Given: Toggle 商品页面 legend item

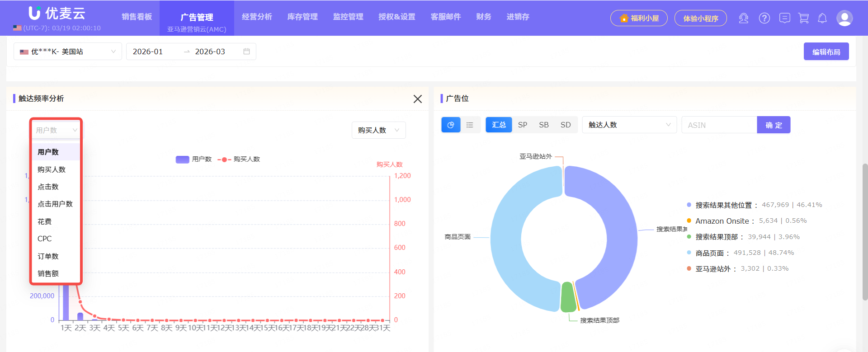Looking at the screenshot, I should click(740, 253).
